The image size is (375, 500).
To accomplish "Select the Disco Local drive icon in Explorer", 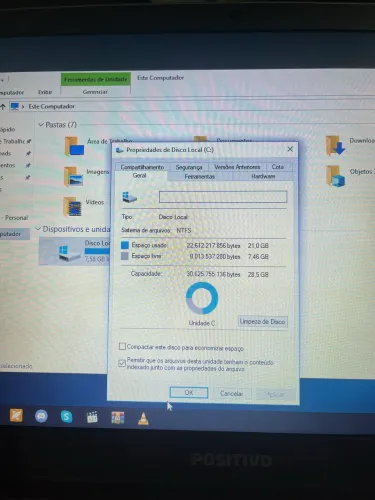I will point(69,252).
